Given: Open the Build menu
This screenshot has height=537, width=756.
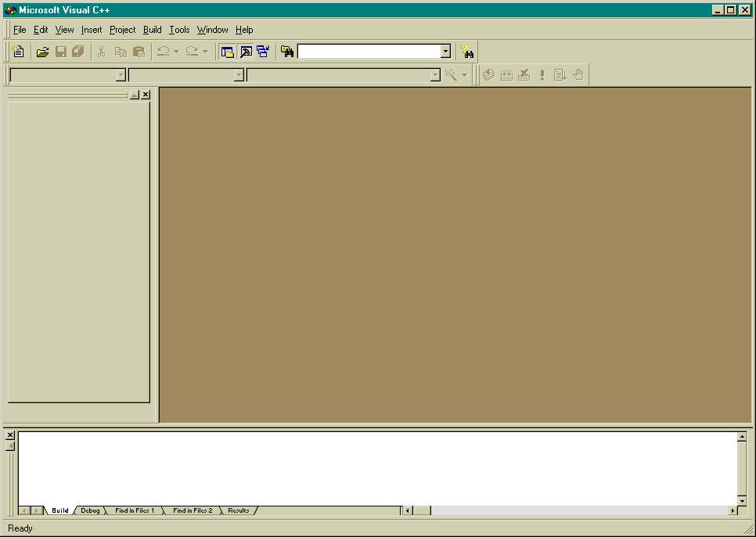Looking at the screenshot, I should tap(153, 30).
